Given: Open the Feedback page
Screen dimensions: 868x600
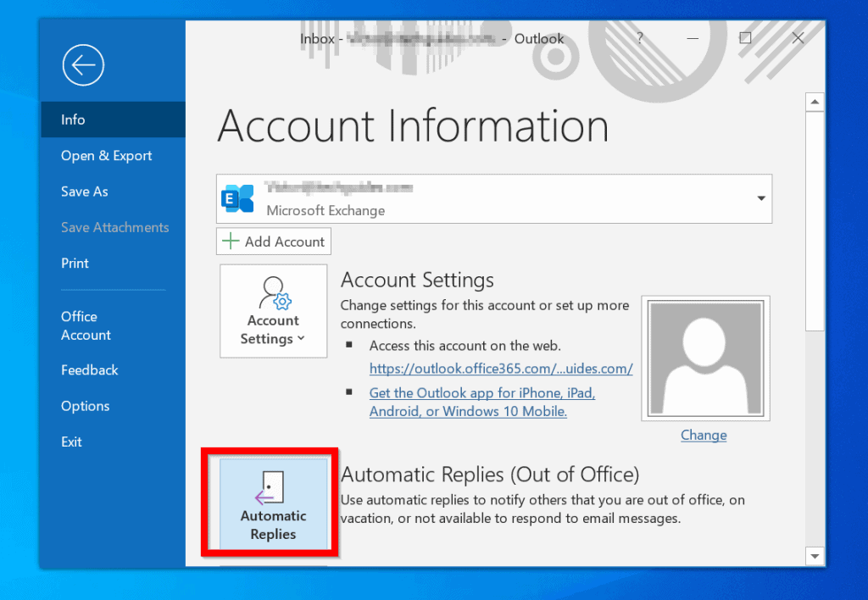Looking at the screenshot, I should coord(113,369).
